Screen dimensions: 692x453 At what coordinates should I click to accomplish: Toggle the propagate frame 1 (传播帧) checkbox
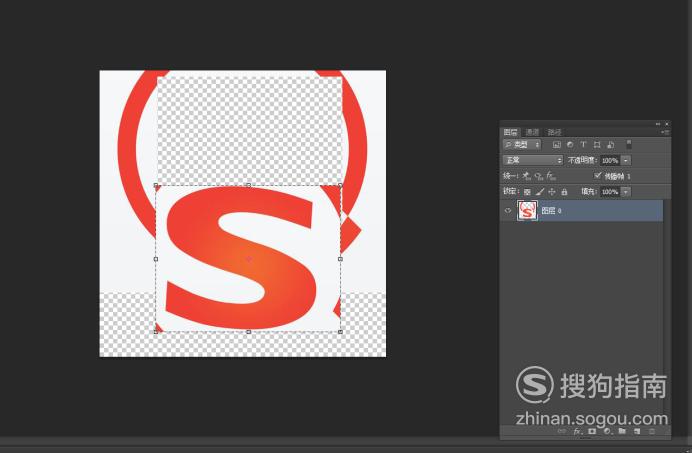click(598, 175)
